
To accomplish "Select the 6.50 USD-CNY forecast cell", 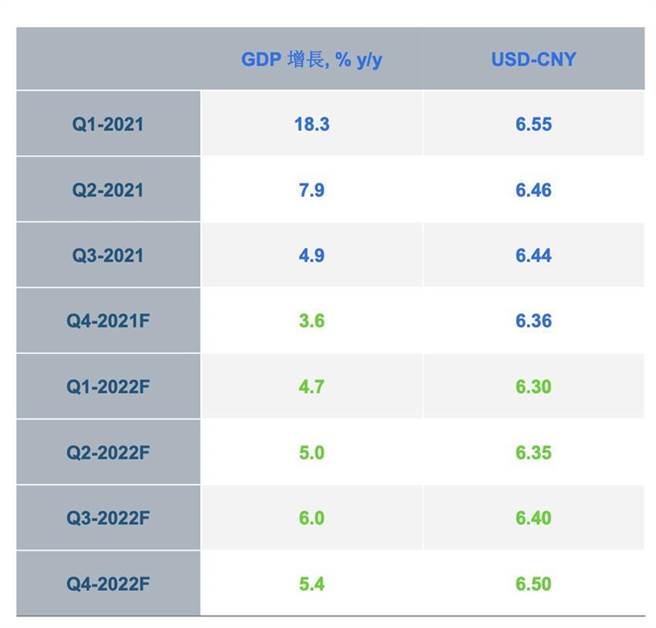I will click(x=533, y=583).
